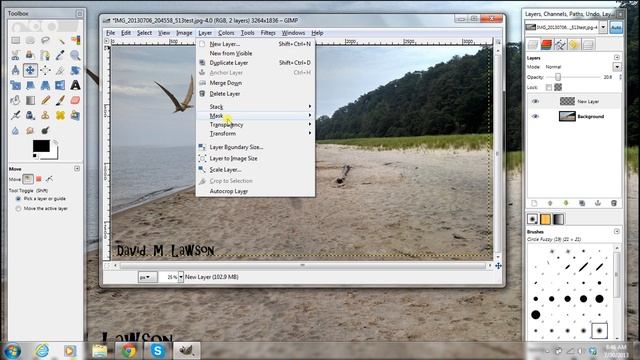
Task: Open the image selector dropdown in Layers dock
Action: (603, 27)
